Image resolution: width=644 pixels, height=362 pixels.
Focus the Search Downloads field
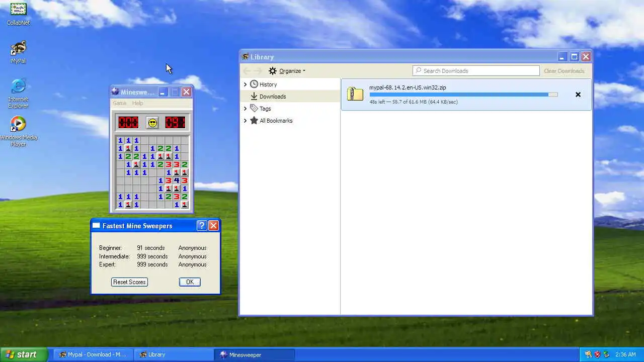click(x=476, y=71)
